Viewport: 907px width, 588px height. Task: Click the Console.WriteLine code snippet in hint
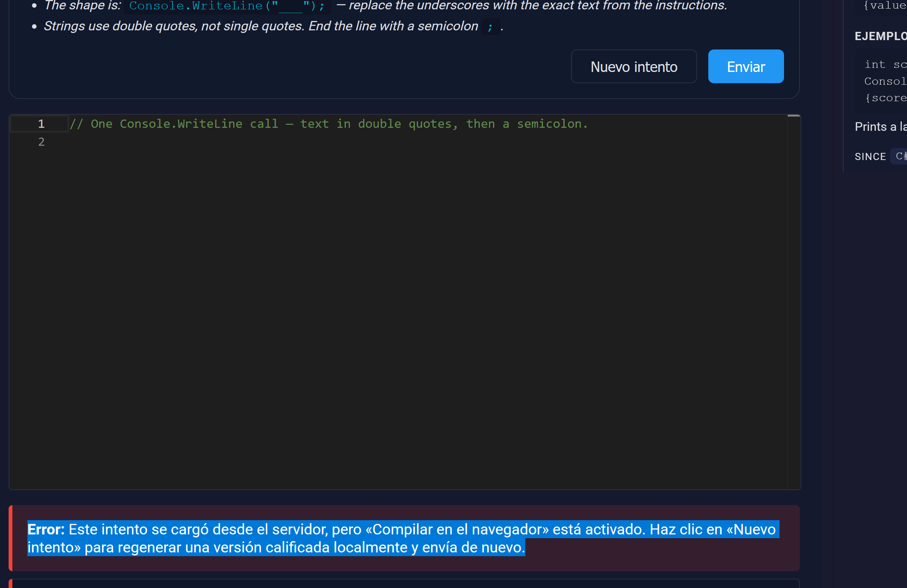pos(227,6)
